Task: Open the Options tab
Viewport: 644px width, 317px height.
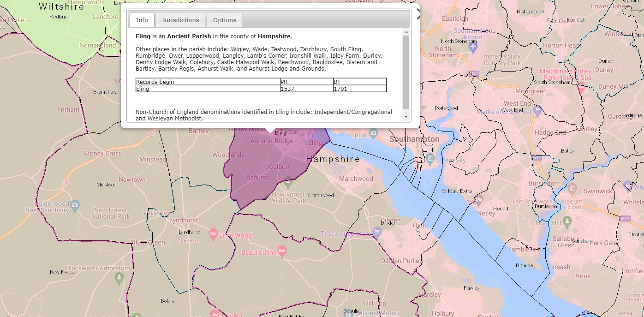Action: point(225,20)
